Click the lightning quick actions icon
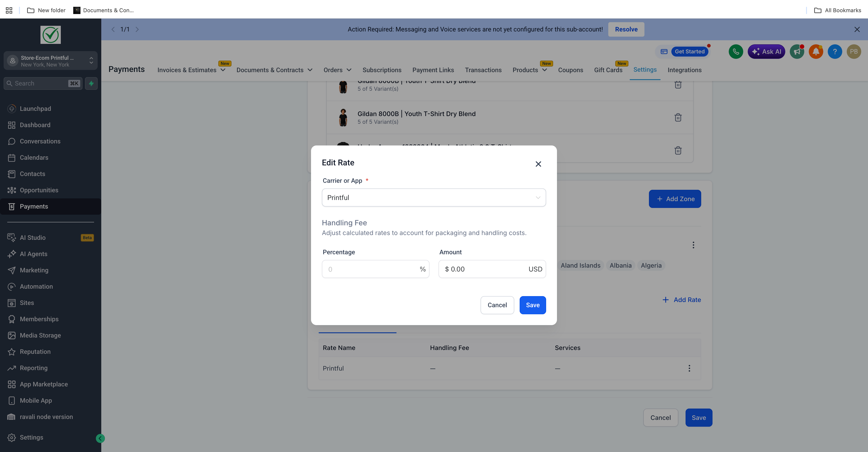868x452 pixels. click(91, 83)
